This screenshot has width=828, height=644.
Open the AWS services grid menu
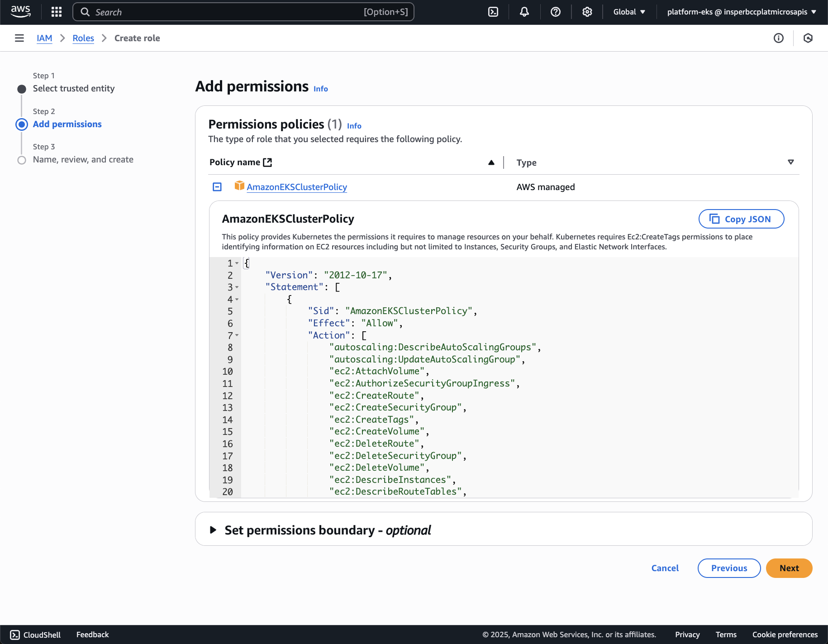click(57, 12)
